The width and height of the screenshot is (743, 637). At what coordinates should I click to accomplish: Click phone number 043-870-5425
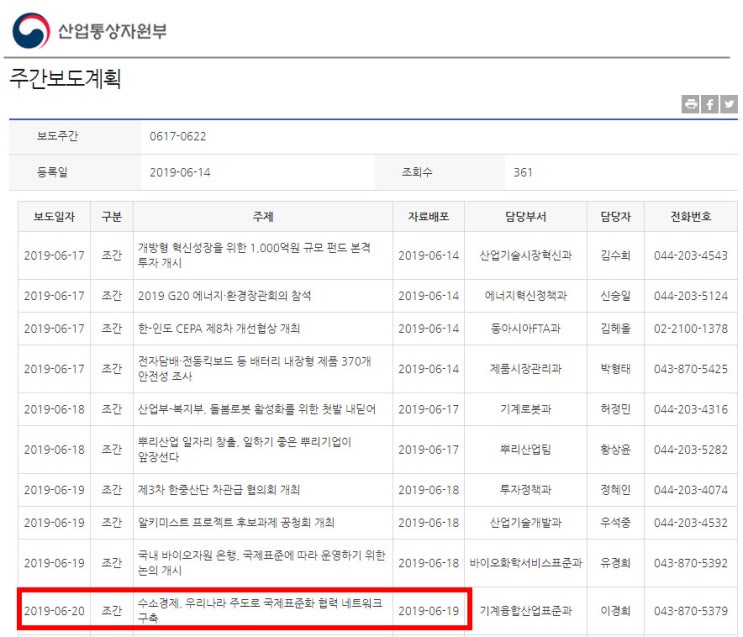tap(690, 369)
